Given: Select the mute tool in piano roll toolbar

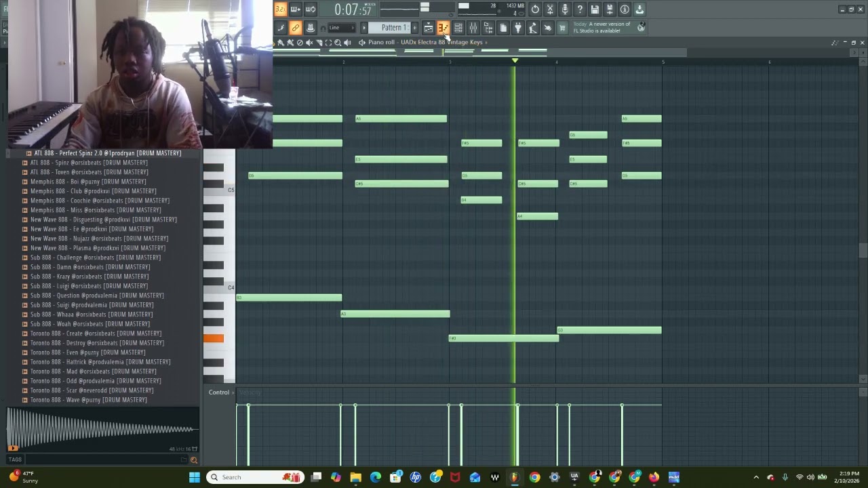Looking at the screenshot, I should click(x=309, y=43).
